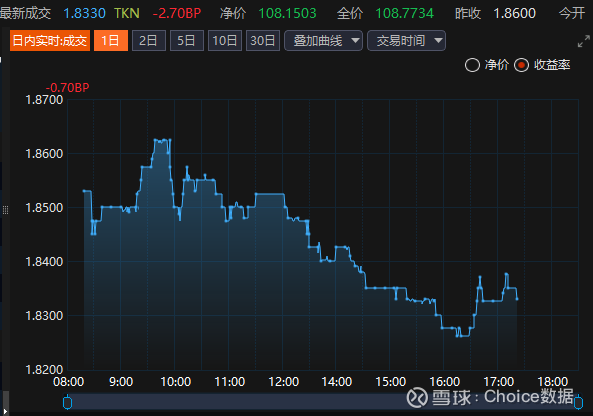The width and height of the screenshot is (593, 416).
Task: Click the full price 108.7734
Action: point(405,14)
